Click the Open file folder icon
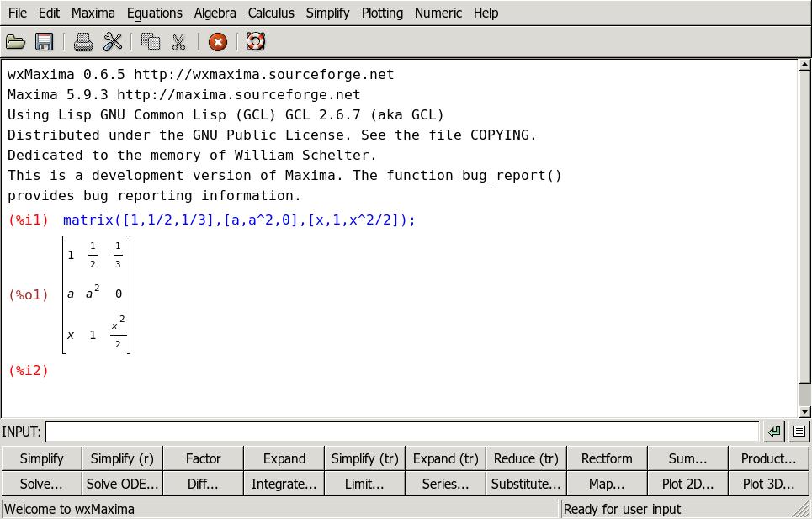Viewport: 812px width, 519px height. [x=15, y=42]
